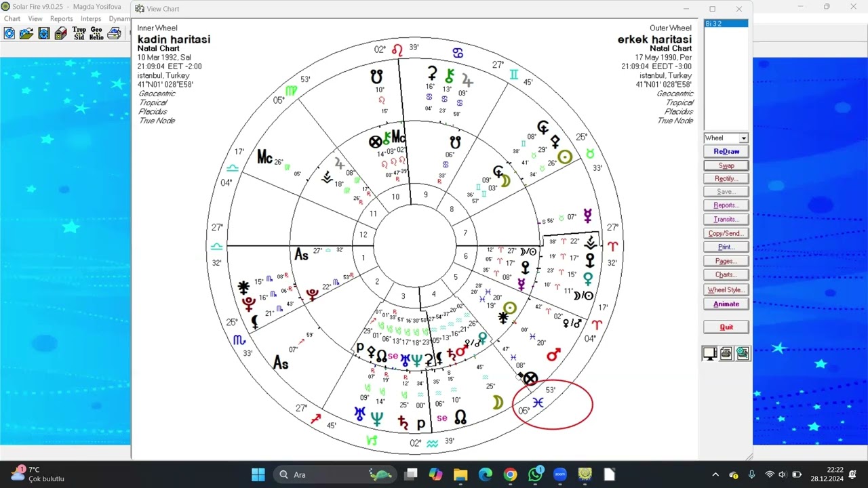This screenshot has height=488, width=868.
Task: Select the highlighted 'Bi 3 2' list entry
Action: tap(726, 24)
